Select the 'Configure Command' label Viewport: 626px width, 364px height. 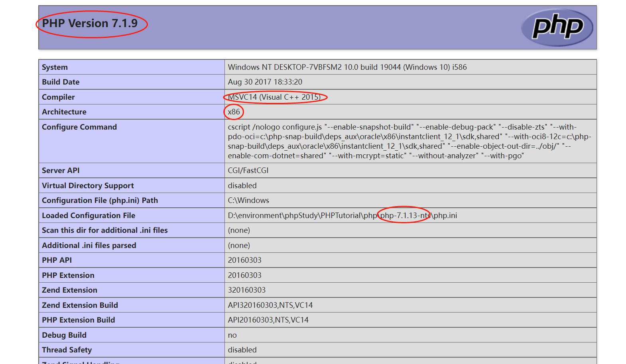point(79,127)
